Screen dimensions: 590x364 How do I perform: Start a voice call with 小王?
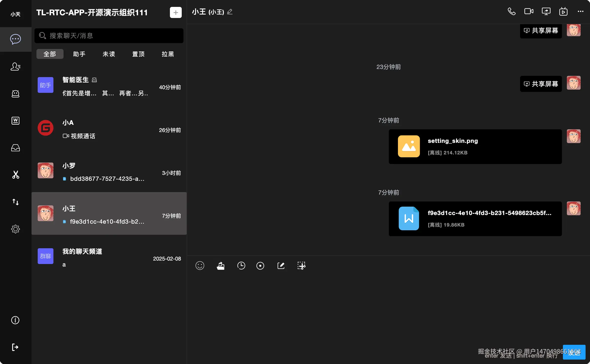click(511, 12)
